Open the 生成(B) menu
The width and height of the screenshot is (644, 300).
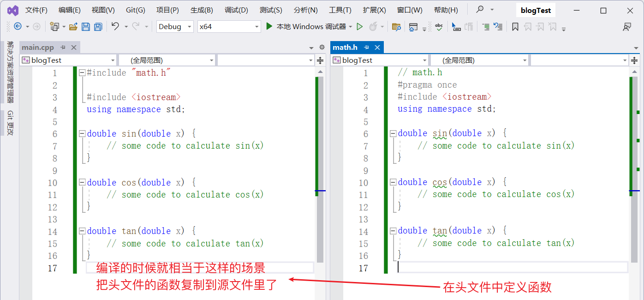202,10
